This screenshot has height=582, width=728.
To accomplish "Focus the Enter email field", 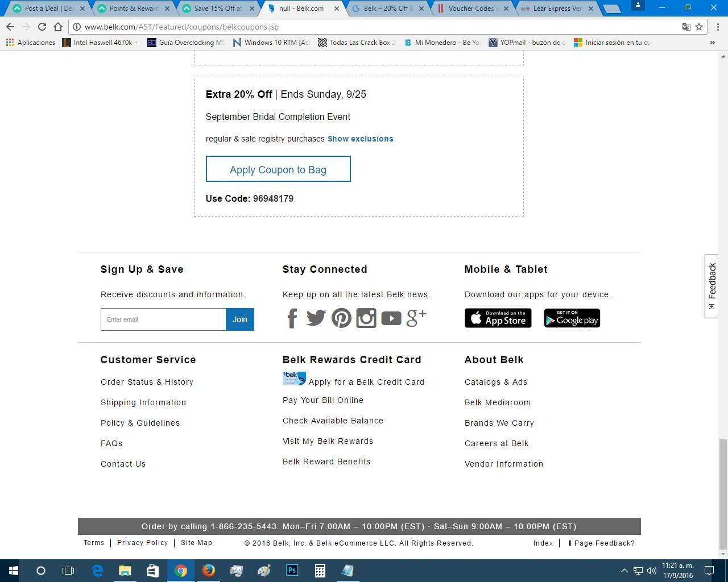I will (163, 319).
